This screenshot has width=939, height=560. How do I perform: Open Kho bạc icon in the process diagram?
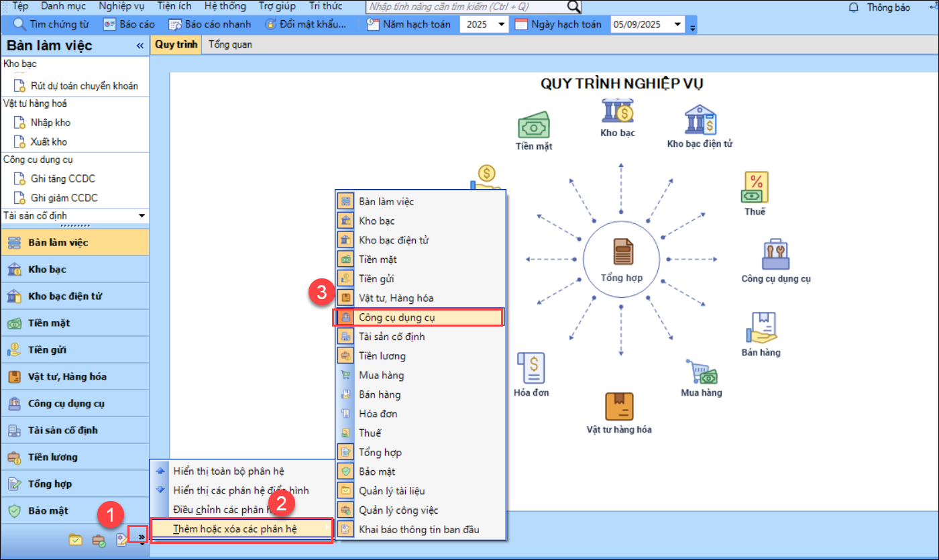coord(618,111)
